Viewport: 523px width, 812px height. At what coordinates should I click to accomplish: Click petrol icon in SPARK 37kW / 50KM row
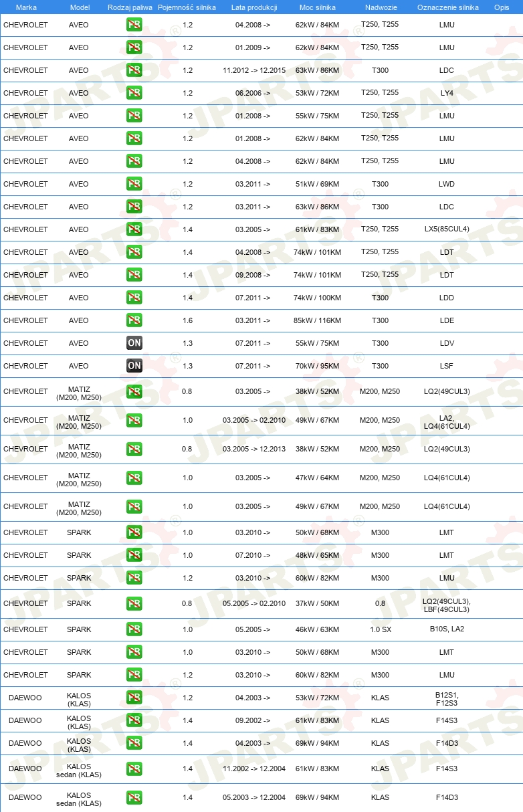click(x=134, y=603)
